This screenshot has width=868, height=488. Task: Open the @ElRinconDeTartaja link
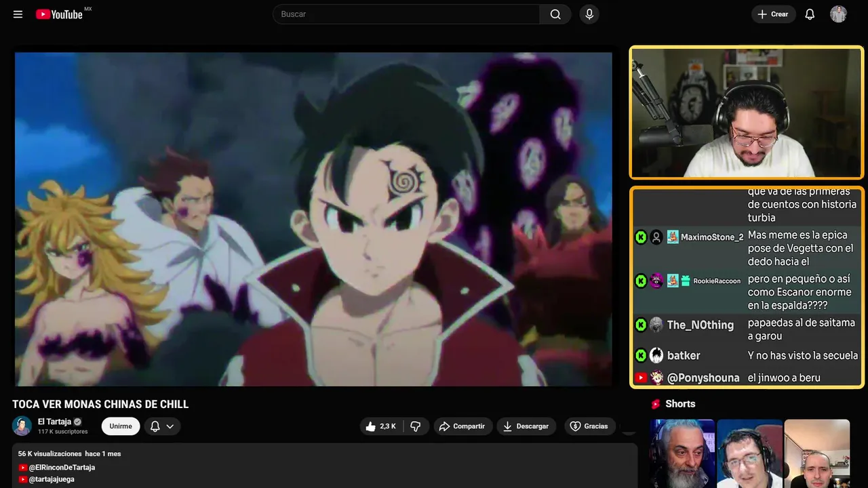tap(62, 468)
